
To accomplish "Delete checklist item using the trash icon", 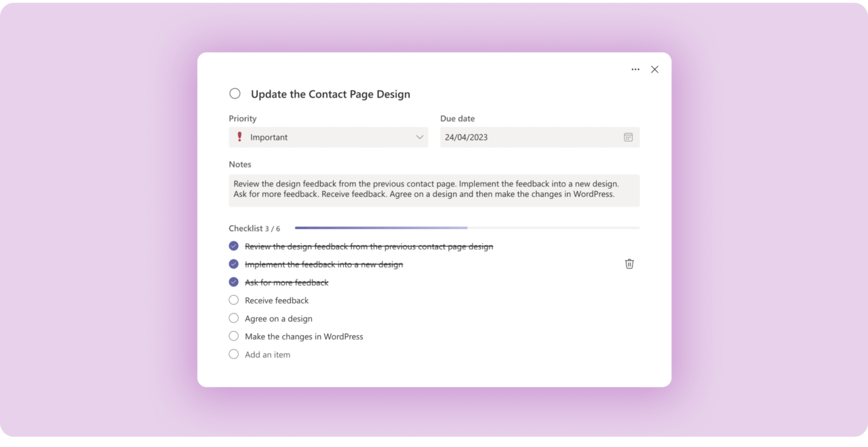I will coord(629,264).
